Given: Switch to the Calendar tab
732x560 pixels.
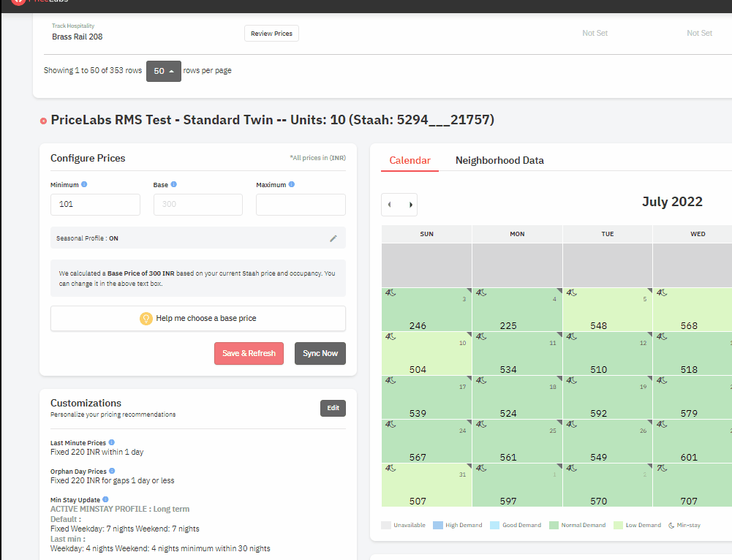Looking at the screenshot, I should coord(410,161).
